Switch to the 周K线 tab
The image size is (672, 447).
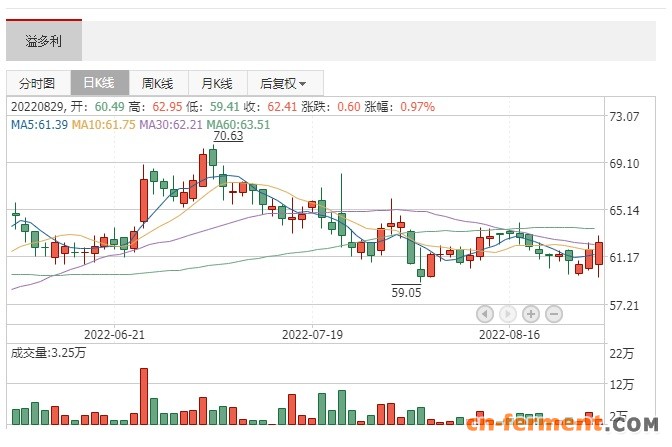pos(158,83)
